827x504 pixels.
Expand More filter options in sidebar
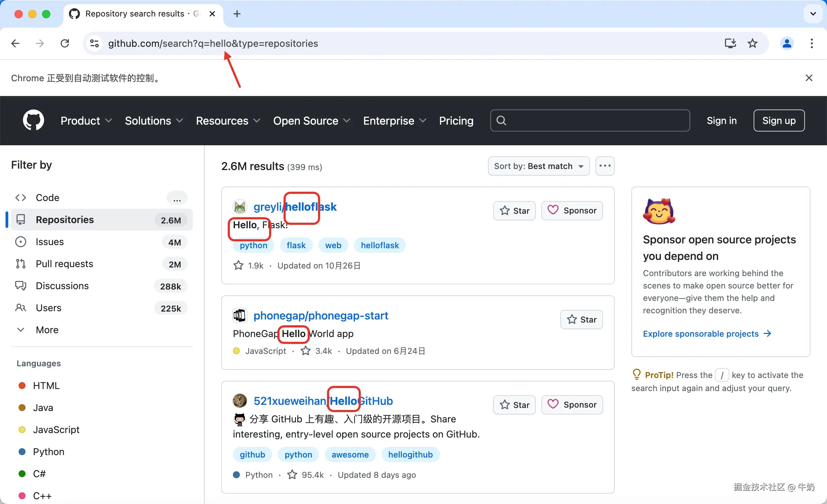[47, 330]
